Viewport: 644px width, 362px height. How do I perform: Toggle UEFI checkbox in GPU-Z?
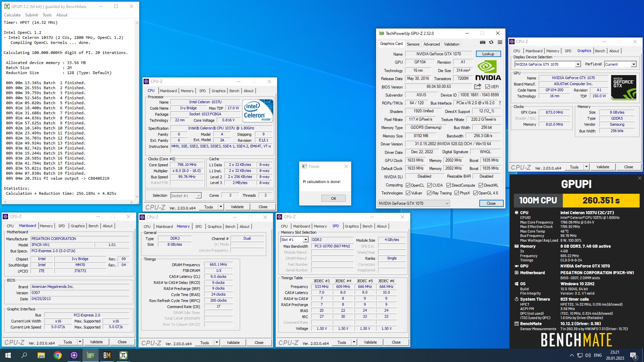487,86
